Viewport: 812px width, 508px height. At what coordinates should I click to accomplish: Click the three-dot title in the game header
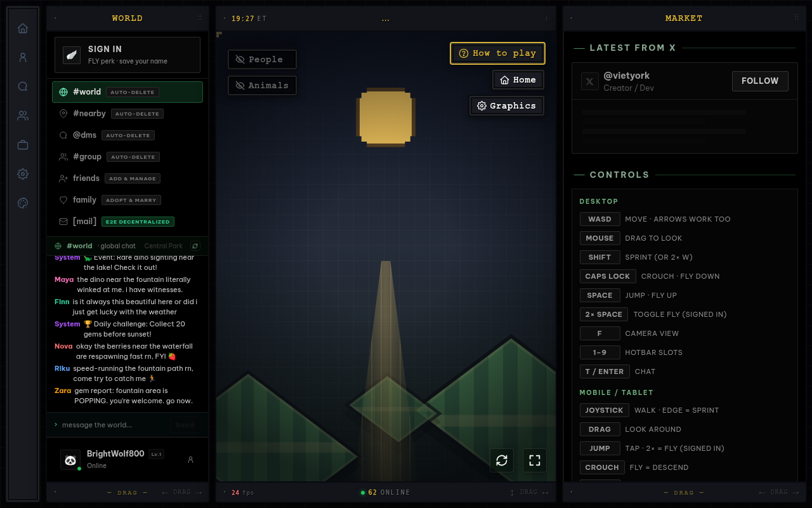pos(386,18)
